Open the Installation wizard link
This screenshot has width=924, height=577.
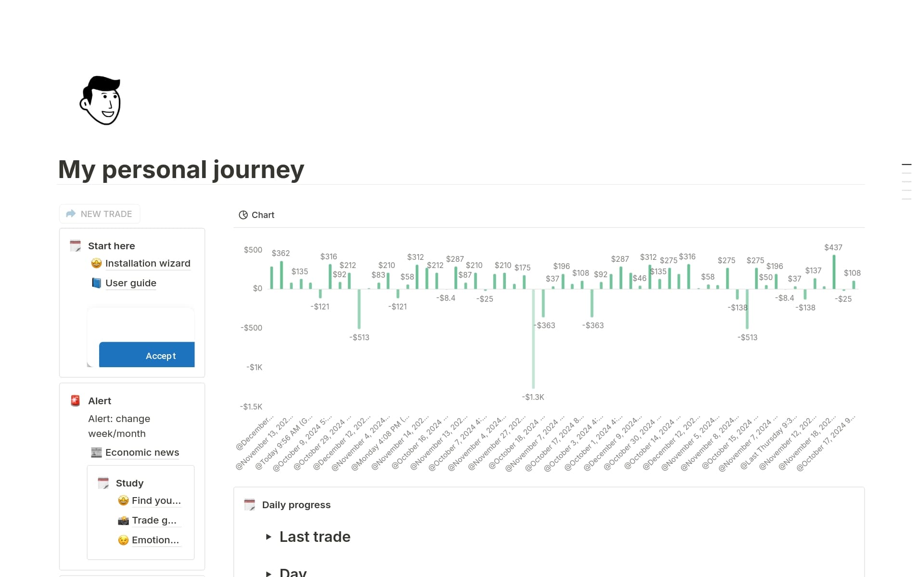pos(147,263)
